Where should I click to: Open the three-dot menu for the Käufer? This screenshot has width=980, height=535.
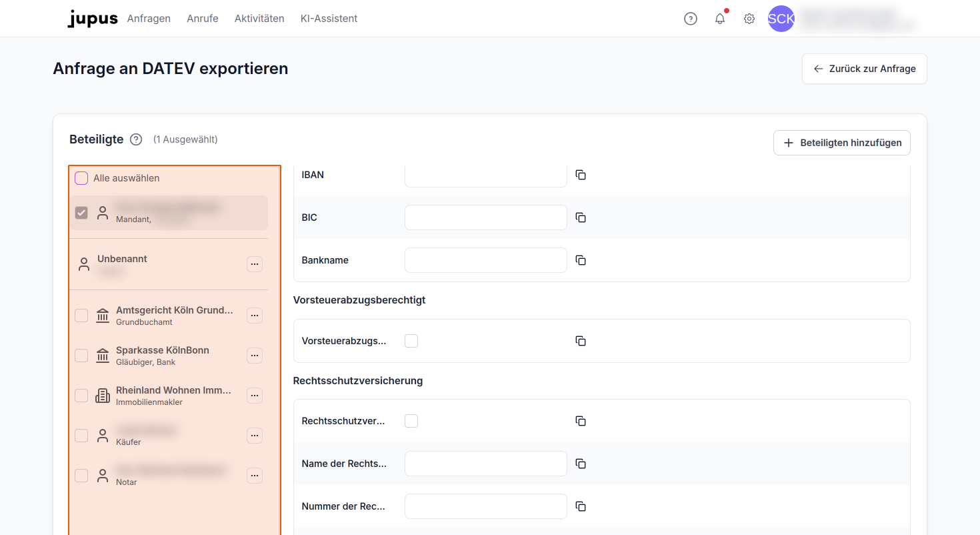pyautogui.click(x=255, y=436)
